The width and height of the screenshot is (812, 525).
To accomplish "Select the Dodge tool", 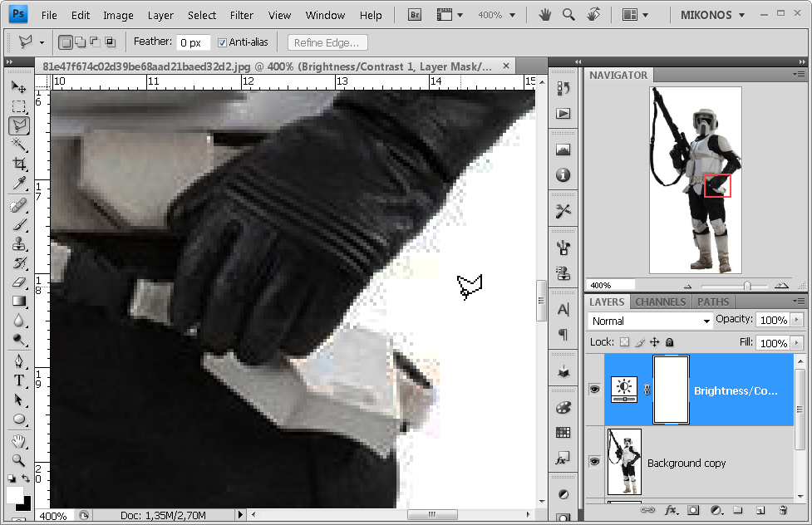I will point(18,340).
